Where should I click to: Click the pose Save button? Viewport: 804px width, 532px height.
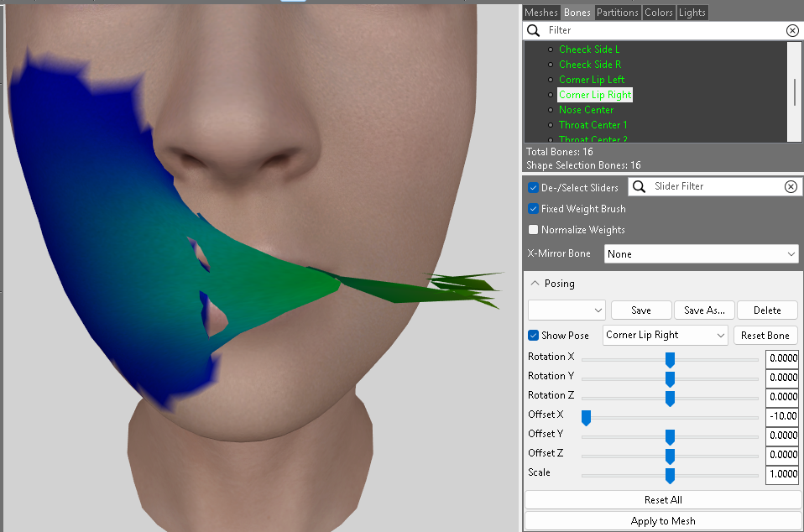click(641, 310)
